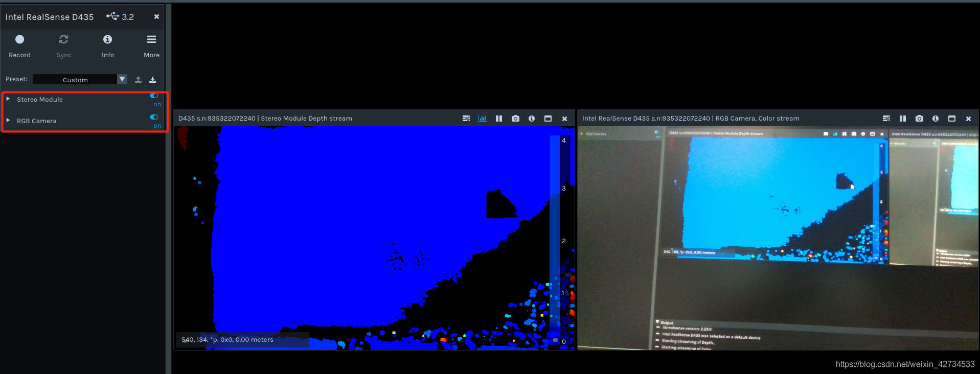Viewport: 980px width, 374px height.
Task: Download and save the current preset icon
Action: [x=152, y=80]
